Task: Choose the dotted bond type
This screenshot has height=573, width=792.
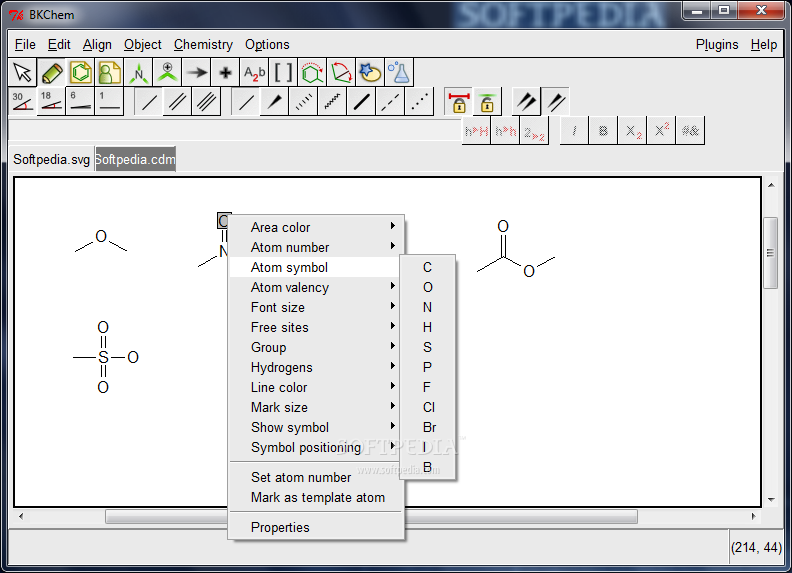Action: click(419, 102)
